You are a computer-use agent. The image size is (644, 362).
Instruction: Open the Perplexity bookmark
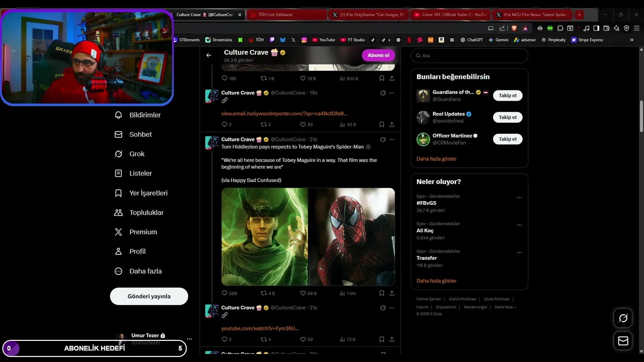(553, 40)
